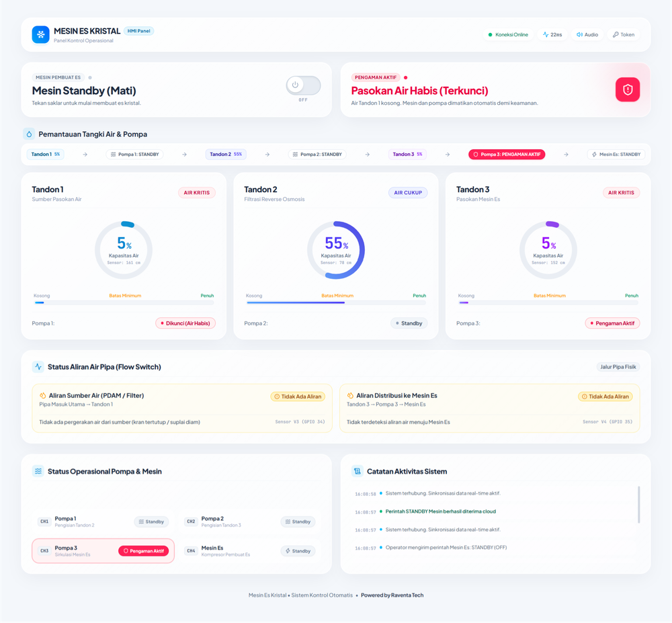The width and height of the screenshot is (672, 623).
Task: Click the CH4 channel label
Action: [191, 551]
